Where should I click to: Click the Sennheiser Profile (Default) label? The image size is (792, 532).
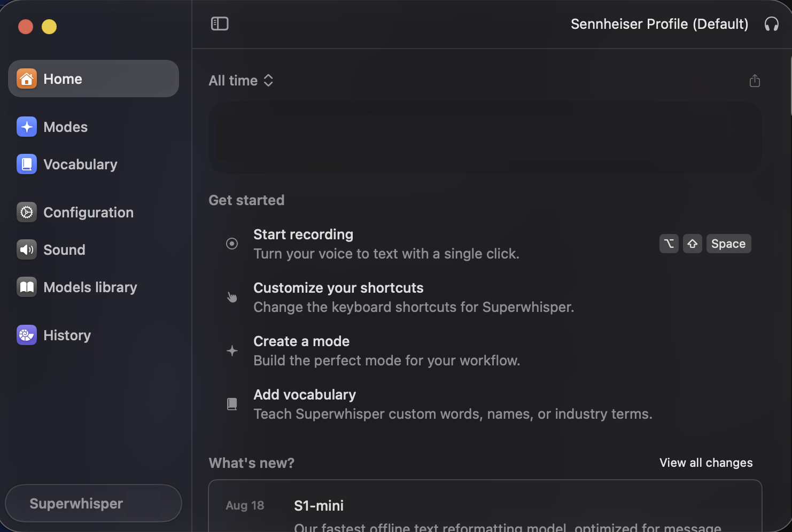click(x=659, y=24)
